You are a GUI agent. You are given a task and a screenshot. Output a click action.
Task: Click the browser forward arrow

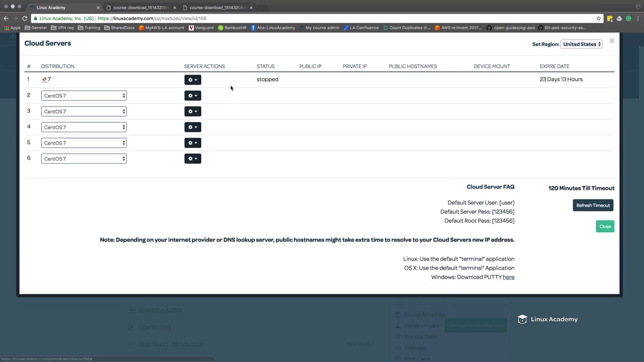[15, 18]
